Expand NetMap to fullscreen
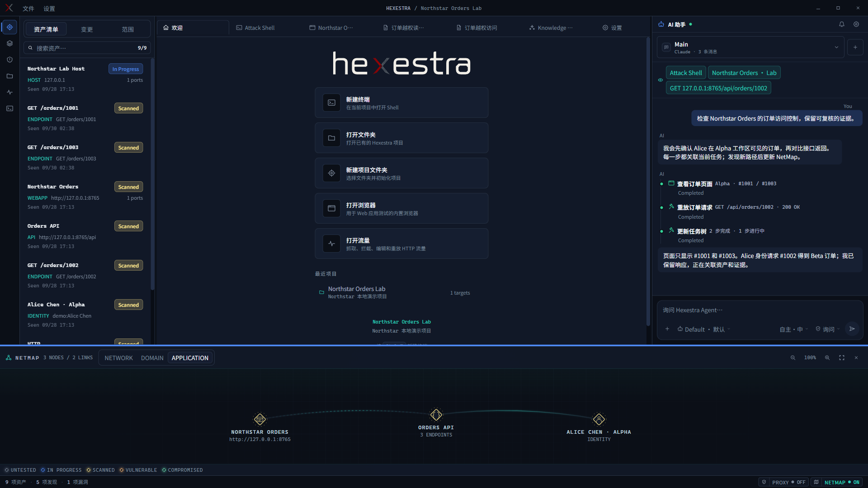The width and height of the screenshot is (868, 488). coord(842,357)
